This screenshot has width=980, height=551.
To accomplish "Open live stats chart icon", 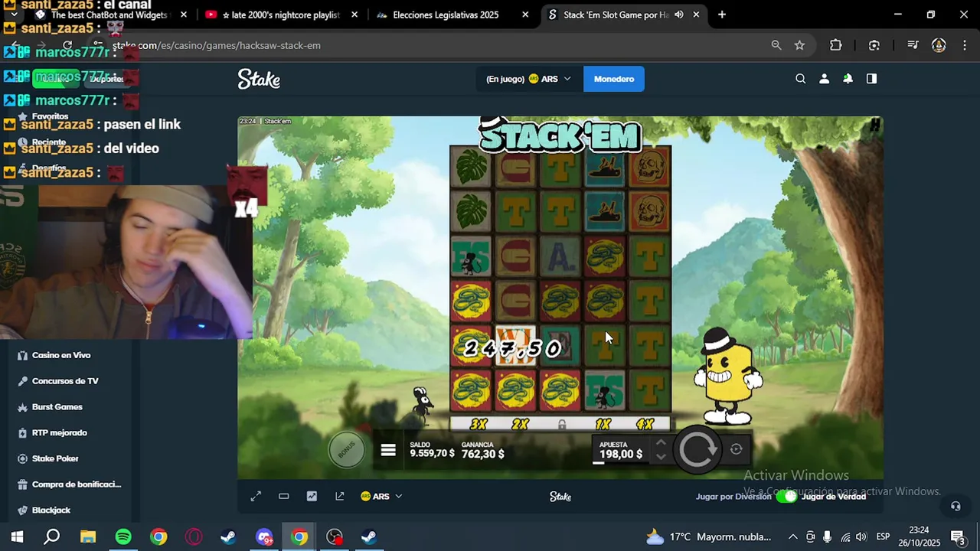I will pos(312,497).
